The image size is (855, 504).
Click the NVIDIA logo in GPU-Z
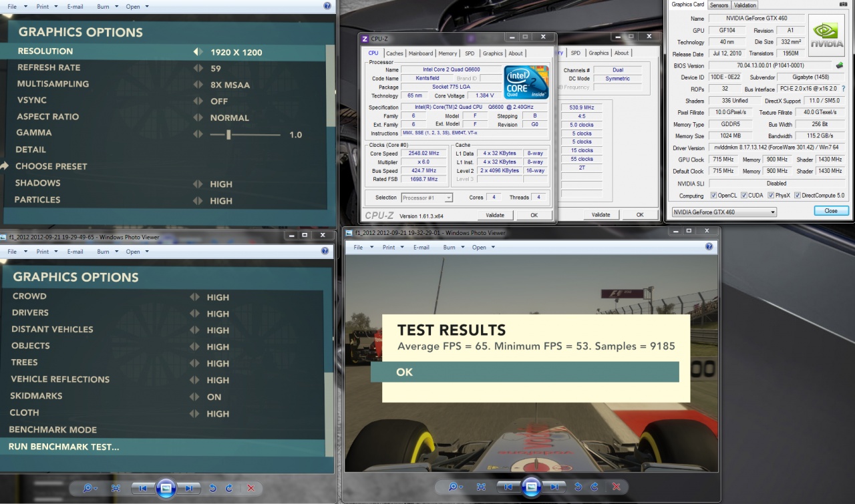(827, 35)
